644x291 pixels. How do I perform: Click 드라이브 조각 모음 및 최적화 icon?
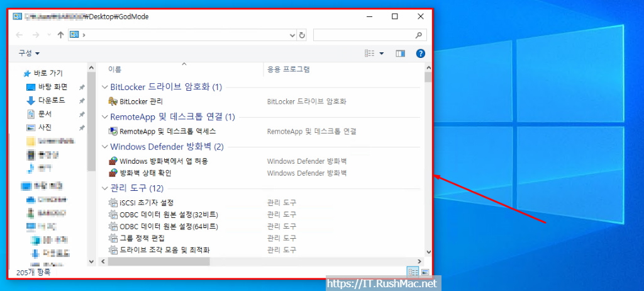point(113,250)
